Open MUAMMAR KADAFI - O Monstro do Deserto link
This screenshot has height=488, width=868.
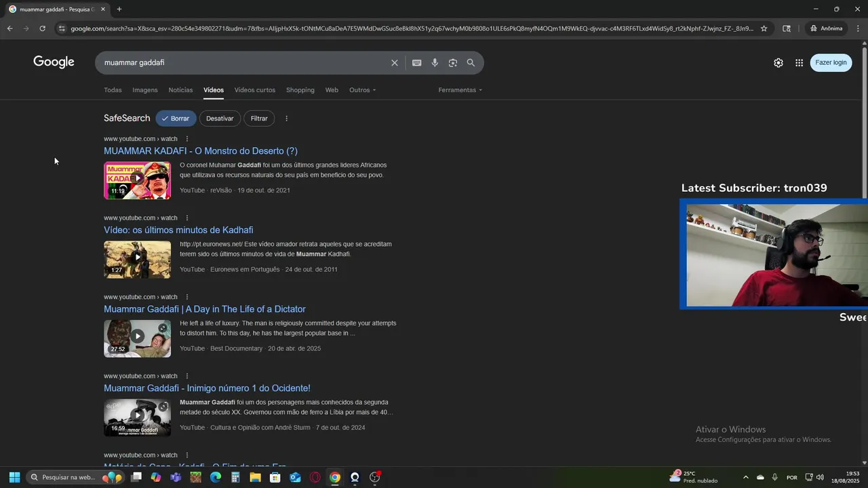201,151
